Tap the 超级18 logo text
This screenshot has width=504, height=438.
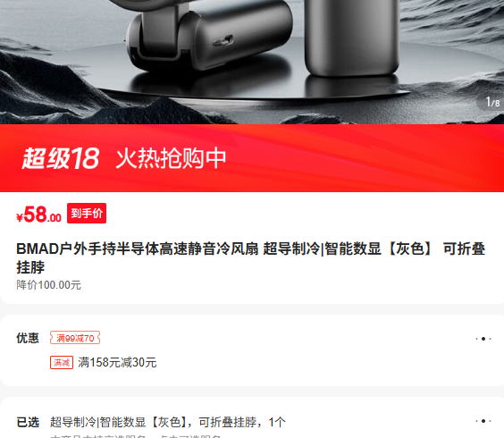click(x=60, y=158)
